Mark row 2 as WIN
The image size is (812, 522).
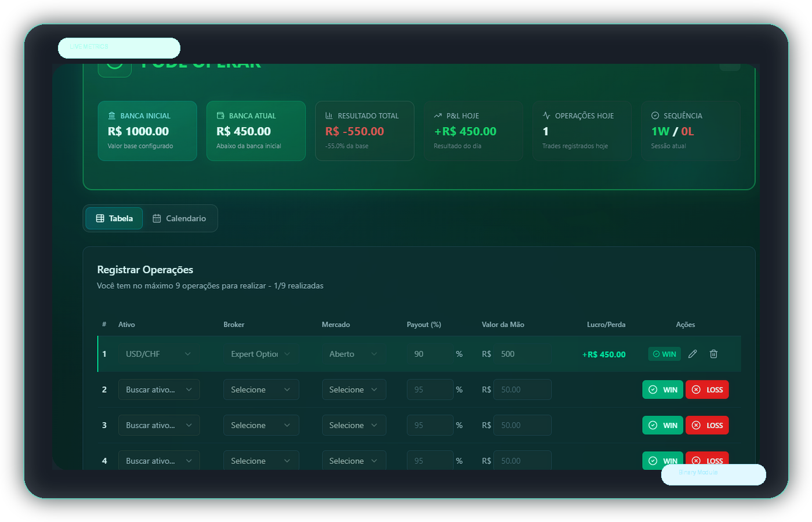coord(662,389)
